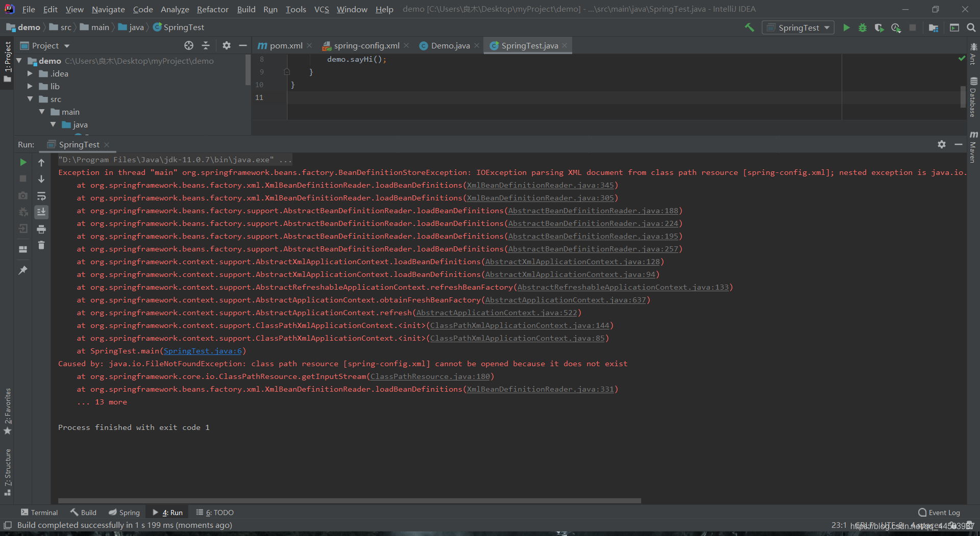Click the Dump Threads camera icon
The image size is (980, 536).
tap(23, 196)
